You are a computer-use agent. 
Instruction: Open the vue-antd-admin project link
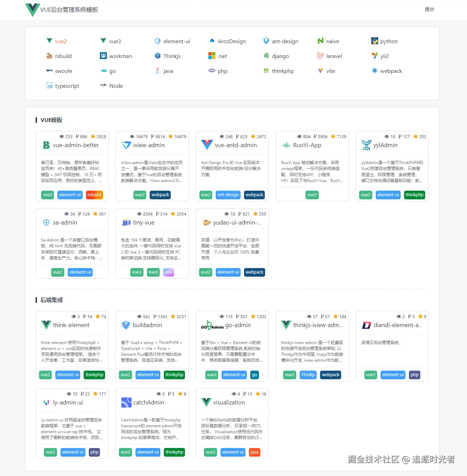(236, 145)
